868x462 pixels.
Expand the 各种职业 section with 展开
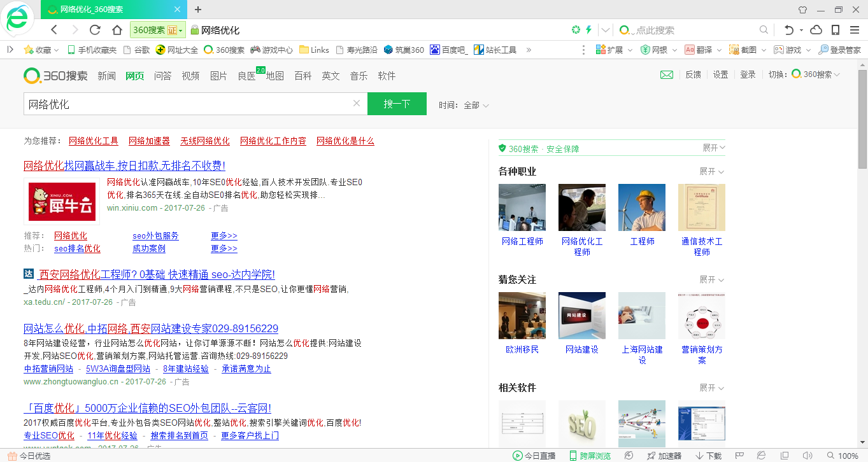click(x=711, y=171)
